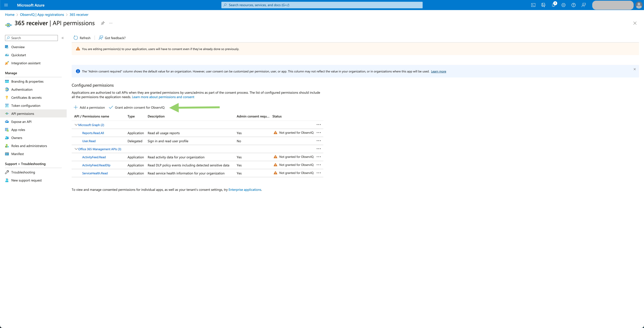Pin the API permissions page
The width and height of the screenshot is (644, 328).
tap(103, 23)
